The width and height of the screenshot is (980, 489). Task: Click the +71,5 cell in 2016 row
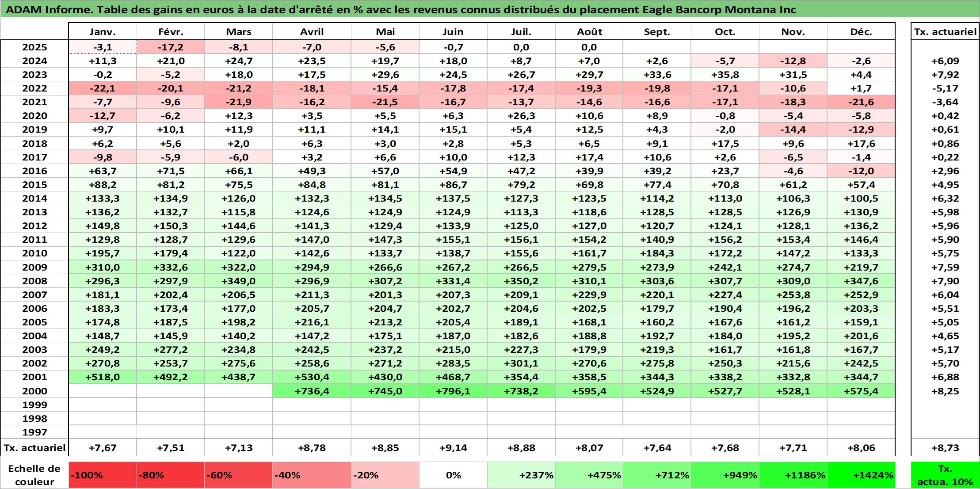(x=171, y=171)
